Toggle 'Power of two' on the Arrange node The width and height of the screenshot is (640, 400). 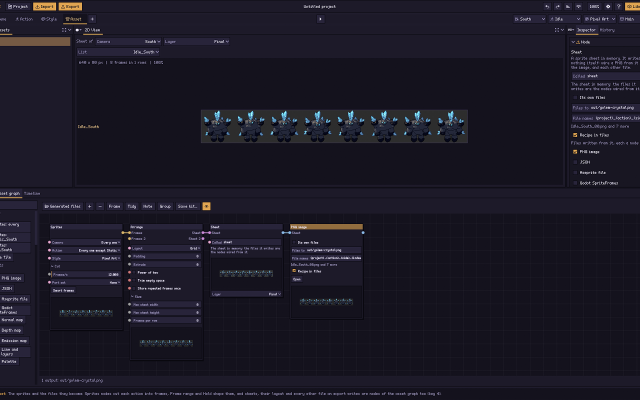[134, 272]
